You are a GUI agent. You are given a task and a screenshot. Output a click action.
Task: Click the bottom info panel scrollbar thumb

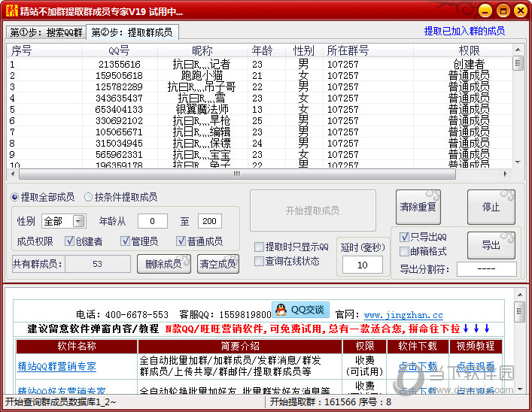pyautogui.click(x=520, y=311)
